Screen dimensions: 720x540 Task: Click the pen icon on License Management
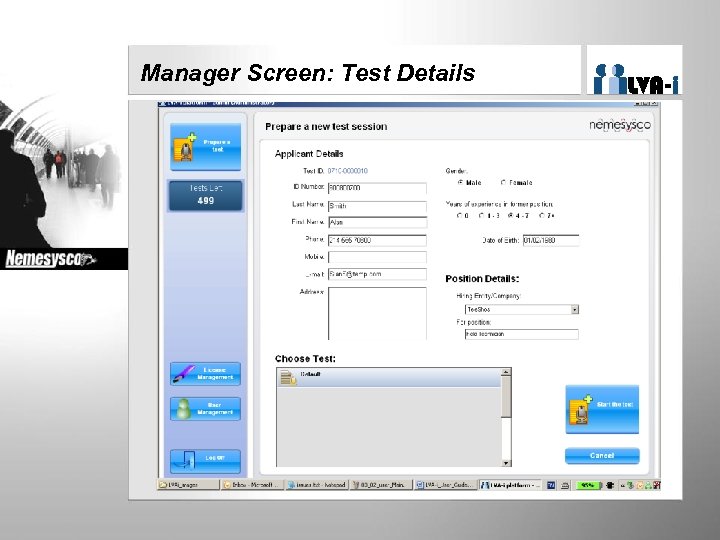coord(184,374)
